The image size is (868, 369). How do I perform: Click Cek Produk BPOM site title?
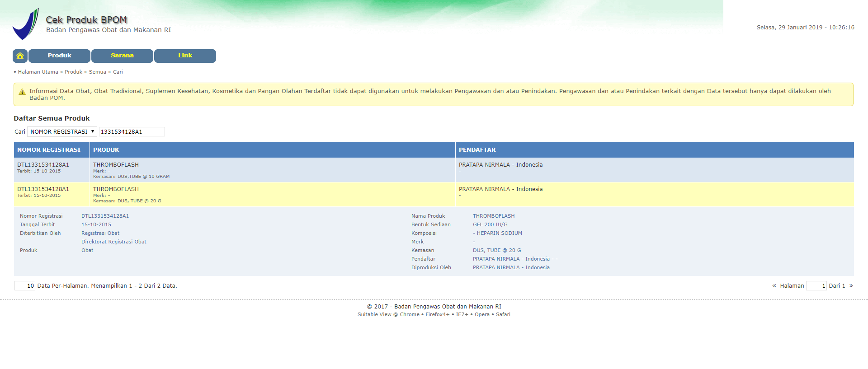[x=86, y=20]
